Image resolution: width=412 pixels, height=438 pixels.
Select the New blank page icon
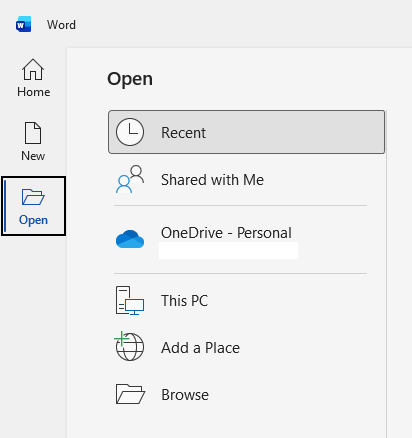tap(33, 133)
